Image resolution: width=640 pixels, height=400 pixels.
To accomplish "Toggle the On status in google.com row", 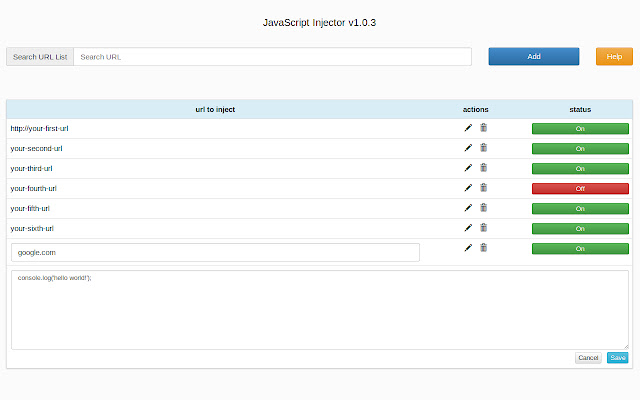I will [580, 249].
